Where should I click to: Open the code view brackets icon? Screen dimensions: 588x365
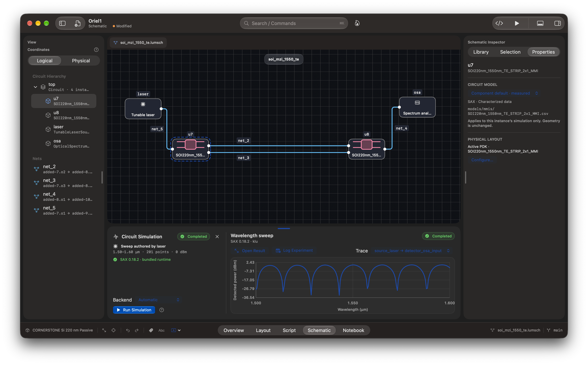tap(499, 23)
